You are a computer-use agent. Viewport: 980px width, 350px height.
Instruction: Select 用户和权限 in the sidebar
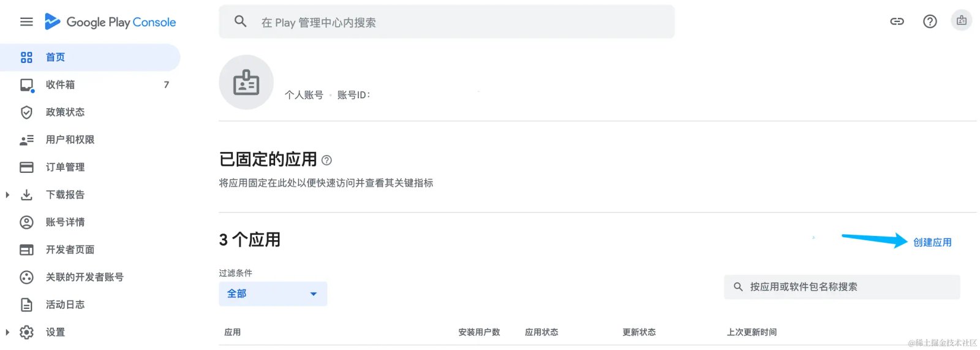(x=91, y=140)
